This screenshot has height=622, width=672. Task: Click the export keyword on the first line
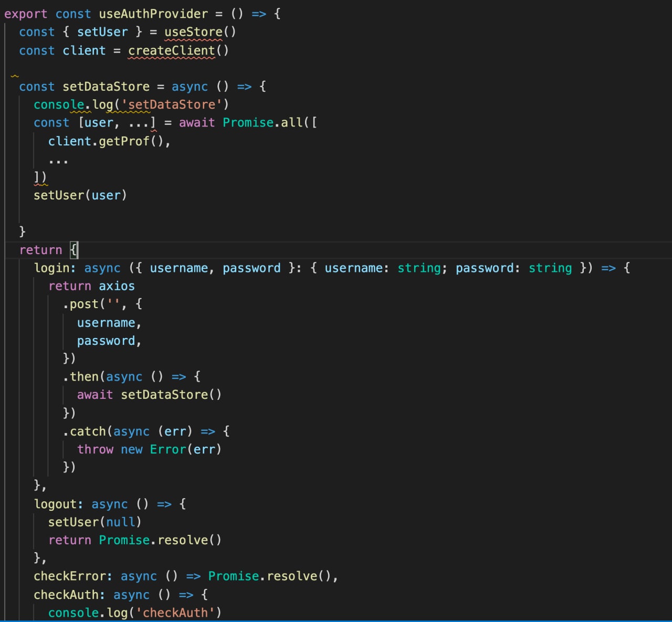coord(25,14)
